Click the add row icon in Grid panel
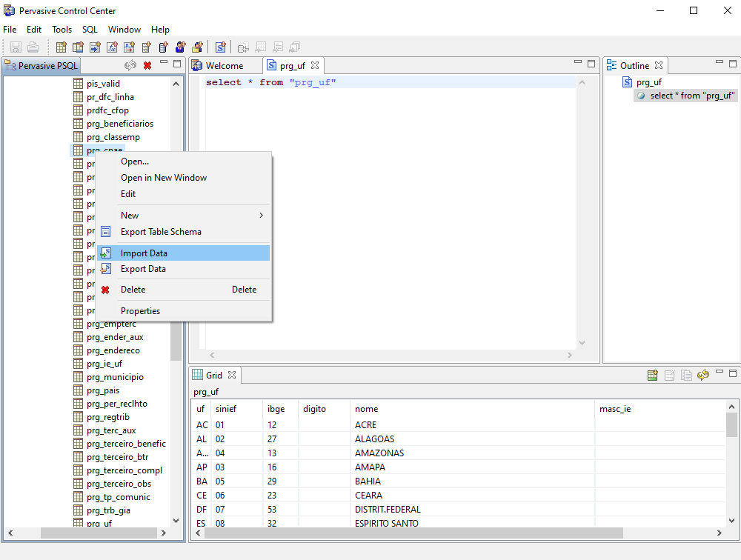The height and width of the screenshot is (560, 741). (x=652, y=375)
